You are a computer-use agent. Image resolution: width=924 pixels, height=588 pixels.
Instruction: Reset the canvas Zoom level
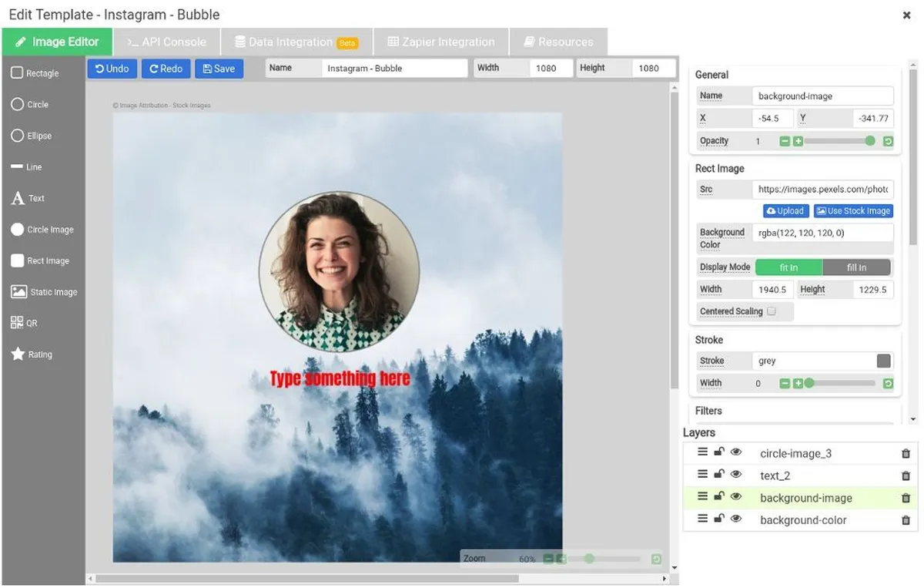[x=656, y=559]
